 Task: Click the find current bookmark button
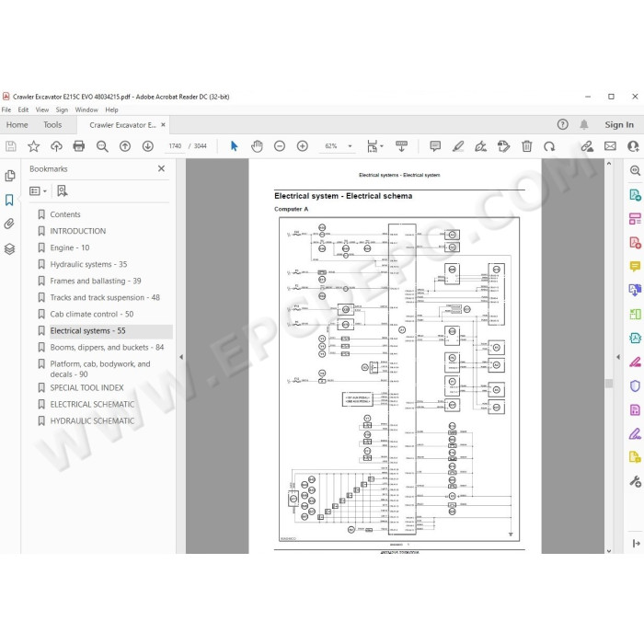pos(62,190)
